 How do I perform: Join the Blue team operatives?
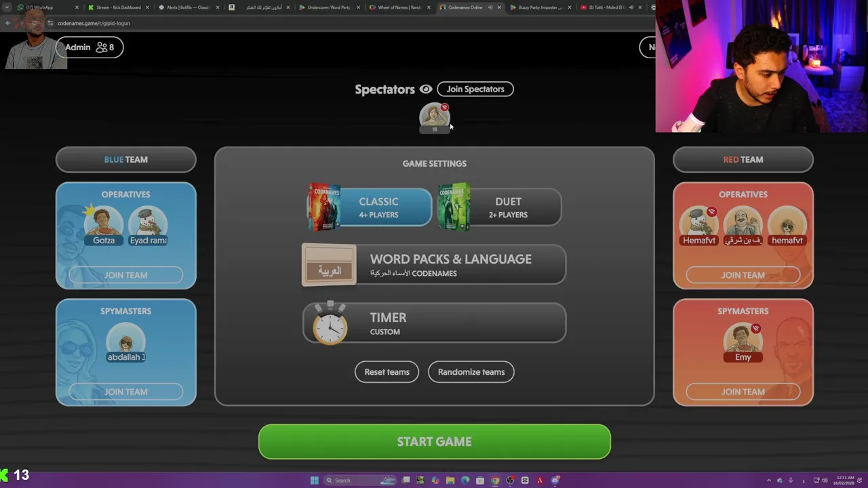125,274
